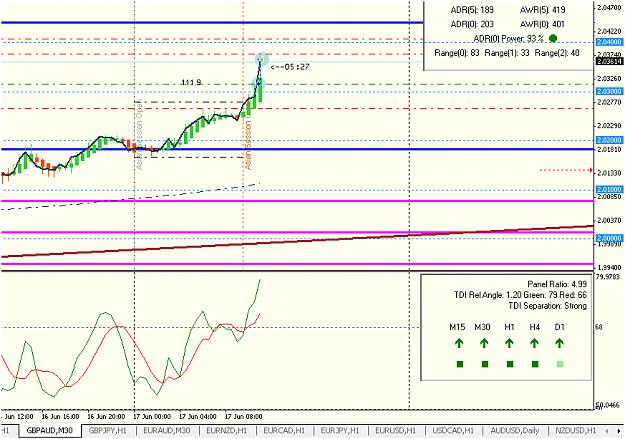Click the D1 timeframe label in panel
This screenshot has width=625, height=439.
560,327
